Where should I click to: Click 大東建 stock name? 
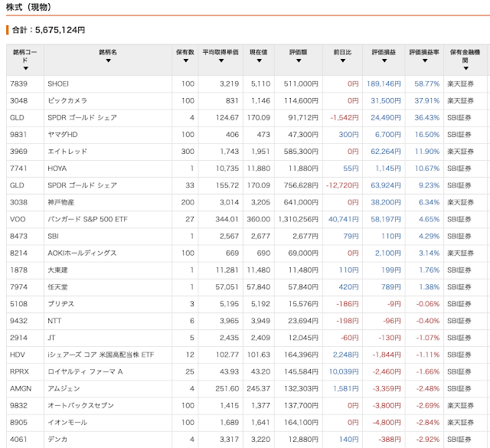pos(57,270)
